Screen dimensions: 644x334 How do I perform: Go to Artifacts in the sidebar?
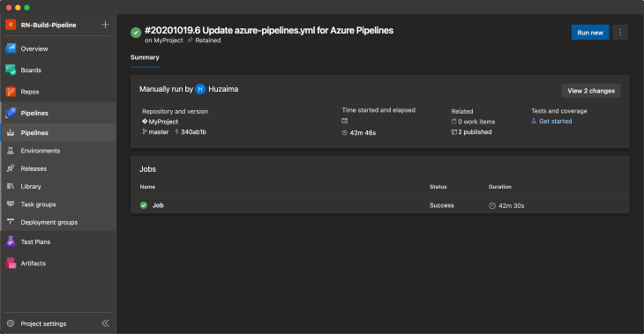click(x=34, y=263)
